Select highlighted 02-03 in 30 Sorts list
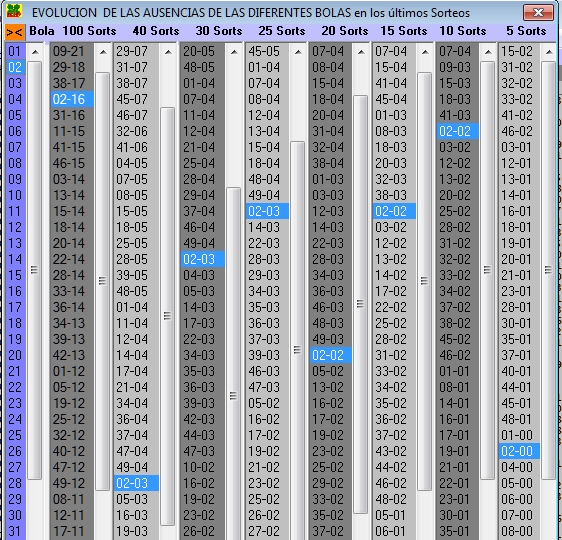 (203, 259)
